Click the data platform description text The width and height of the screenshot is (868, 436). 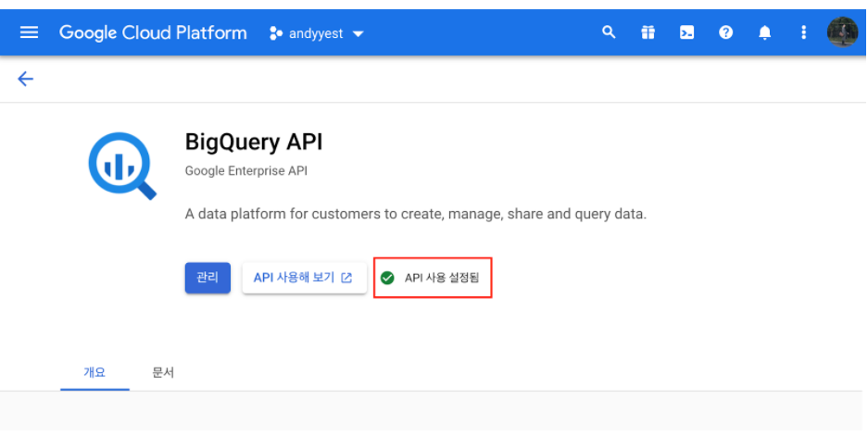pos(416,214)
